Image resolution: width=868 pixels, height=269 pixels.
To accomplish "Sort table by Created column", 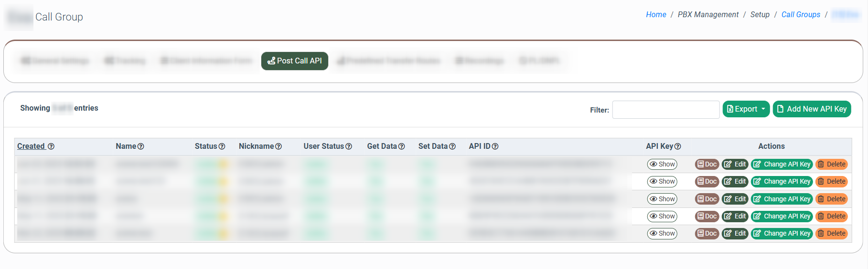I will 31,146.
